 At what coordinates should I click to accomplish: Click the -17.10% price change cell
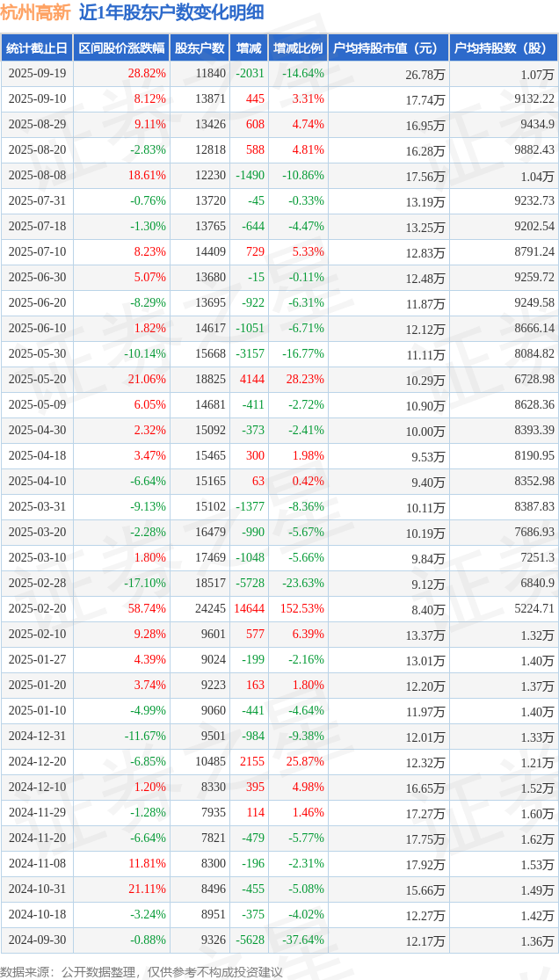(x=145, y=584)
